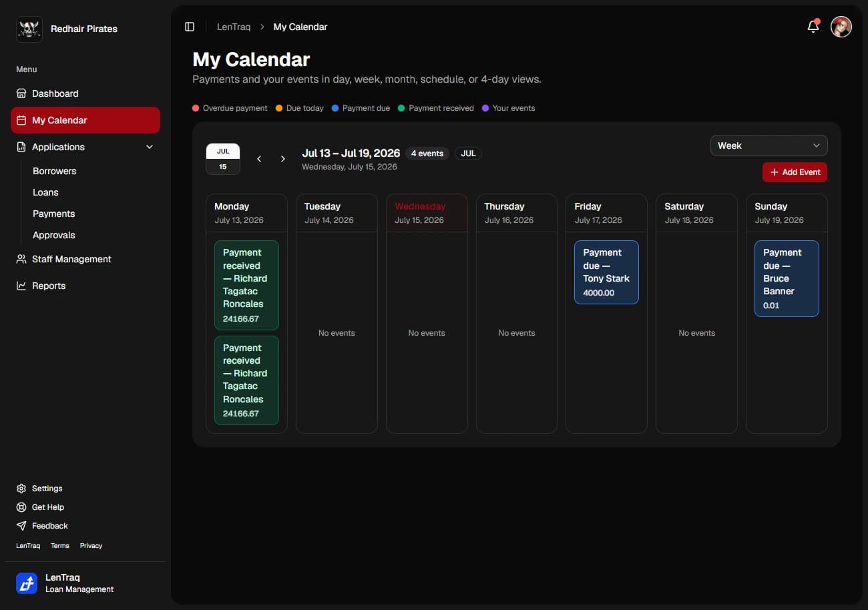Image resolution: width=868 pixels, height=610 pixels.
Task: Click the 4 events badge
Action: (x=427, y=154)
